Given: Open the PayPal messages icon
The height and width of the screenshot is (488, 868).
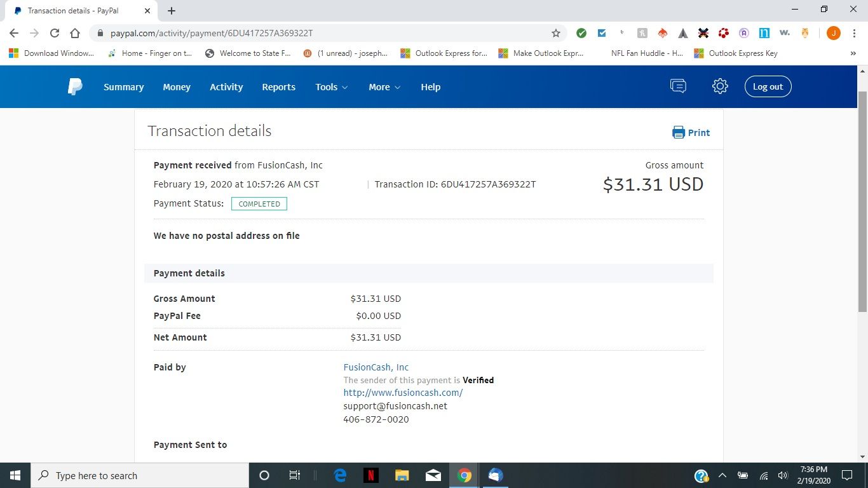Looking at the screenshot, I should click(678, 86).
